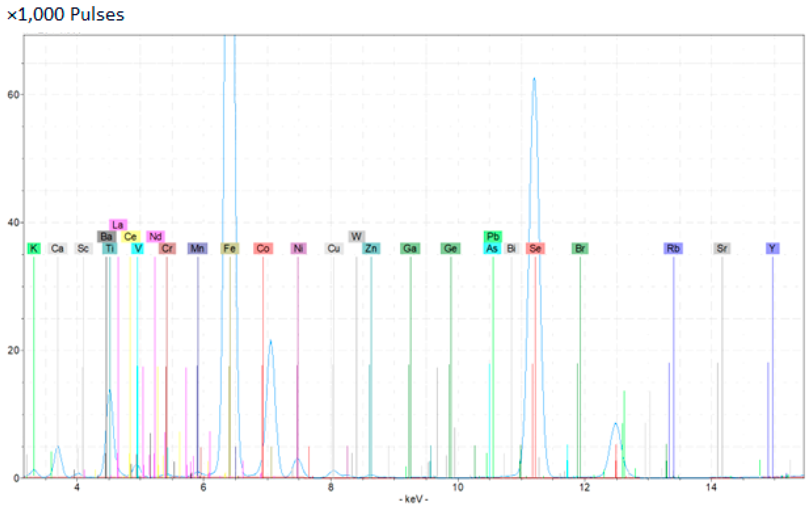Click the red Co element label
The width and height of the screenshot is (812, 511).
point(263,249)
